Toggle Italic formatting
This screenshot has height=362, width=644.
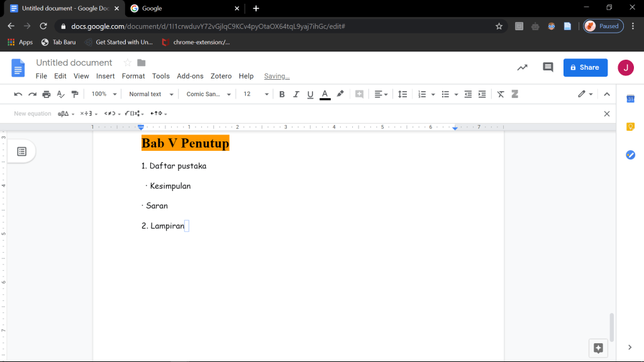(296, 94)
